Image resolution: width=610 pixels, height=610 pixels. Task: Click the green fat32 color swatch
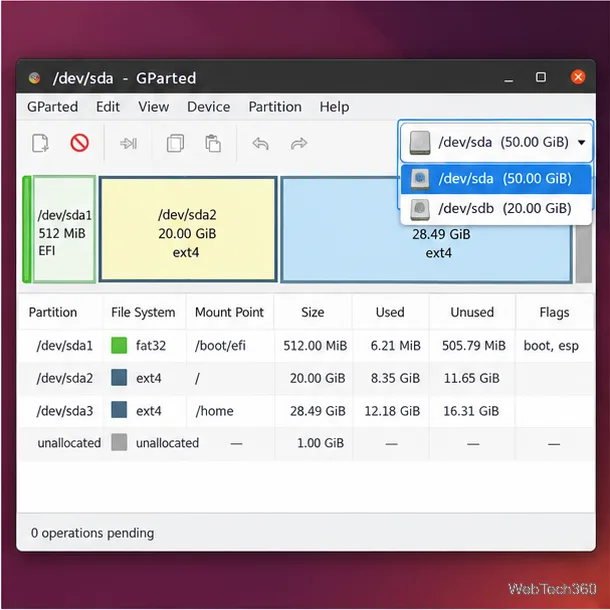point(119,345)
